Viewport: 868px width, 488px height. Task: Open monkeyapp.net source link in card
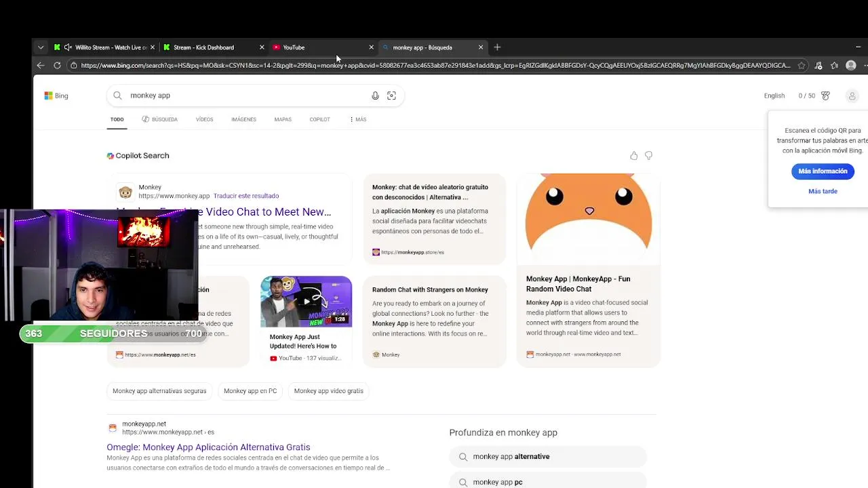(574, 354)
